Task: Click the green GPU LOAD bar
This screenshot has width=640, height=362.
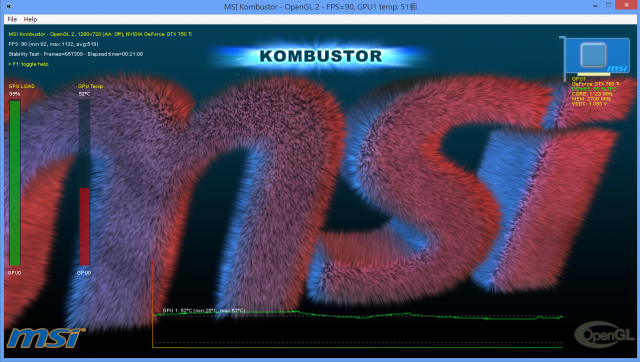Action: [x=15, y=183]
